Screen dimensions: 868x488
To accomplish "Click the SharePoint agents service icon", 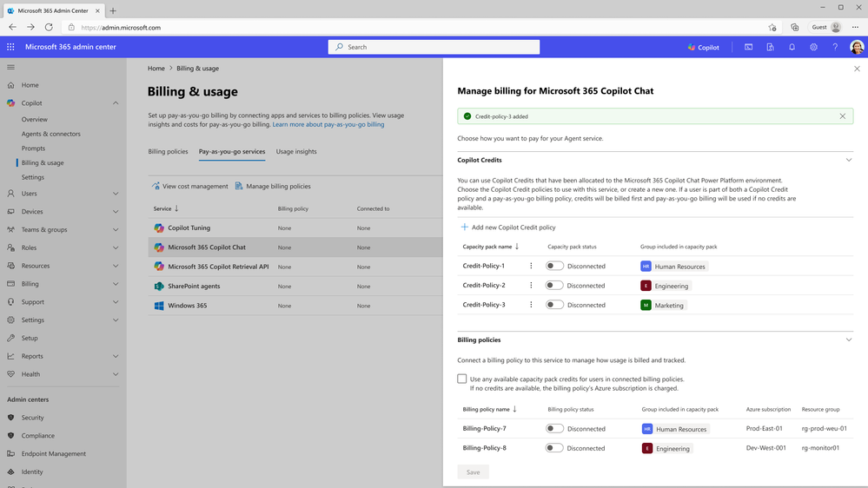I will coord(159,286).
